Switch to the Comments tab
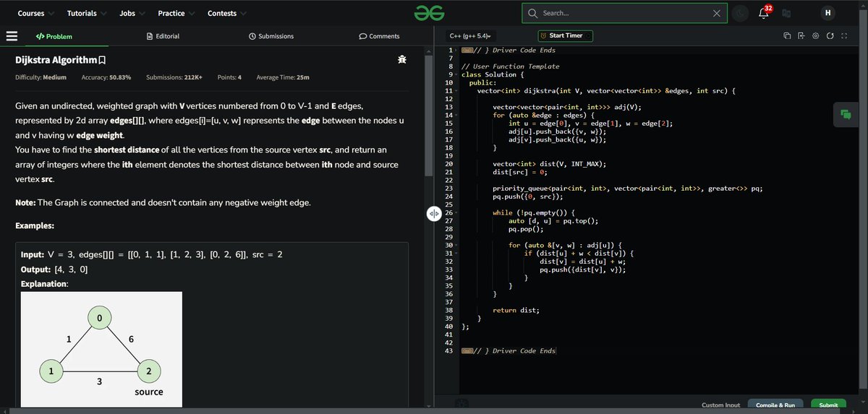The height and width of the screenshot is (414, 868). tap(379, 36)
